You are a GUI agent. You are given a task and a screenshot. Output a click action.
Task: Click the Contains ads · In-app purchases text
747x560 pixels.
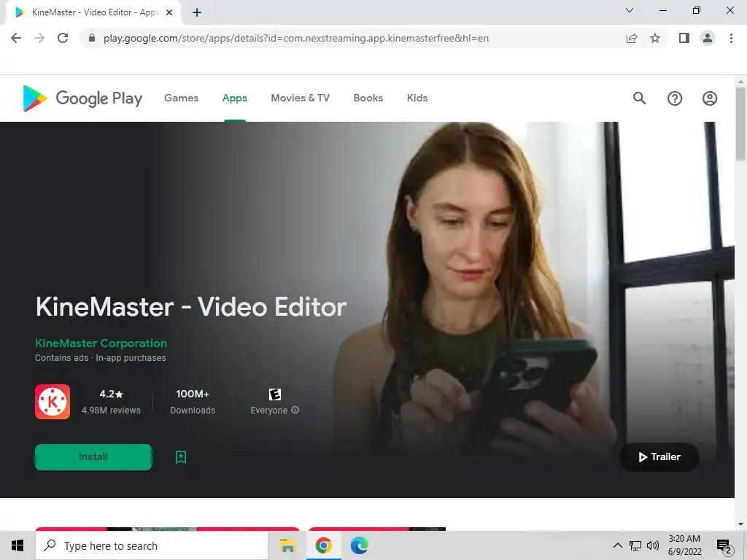[x=101, y=358]
